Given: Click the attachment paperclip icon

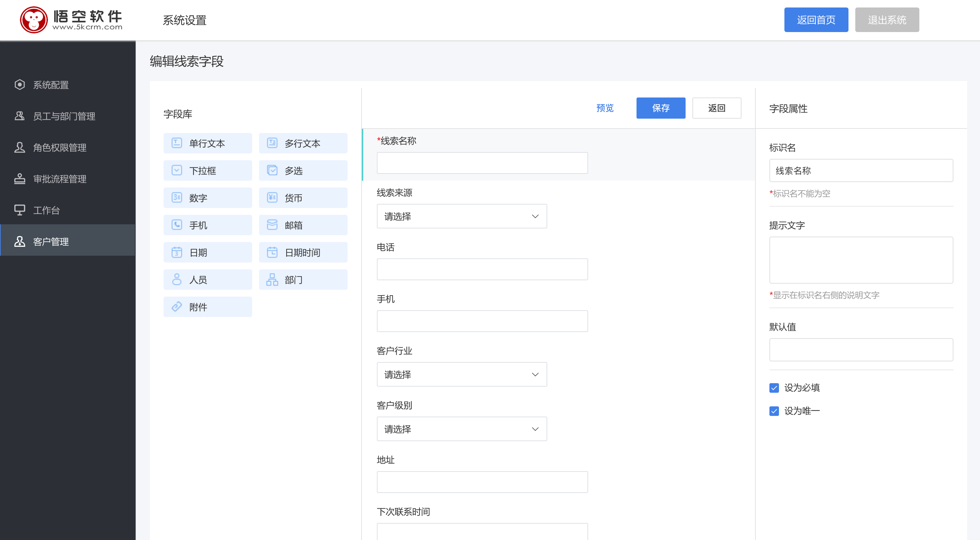Looking at the screenshot, I should pyautogui.click(x=177, y=307).
